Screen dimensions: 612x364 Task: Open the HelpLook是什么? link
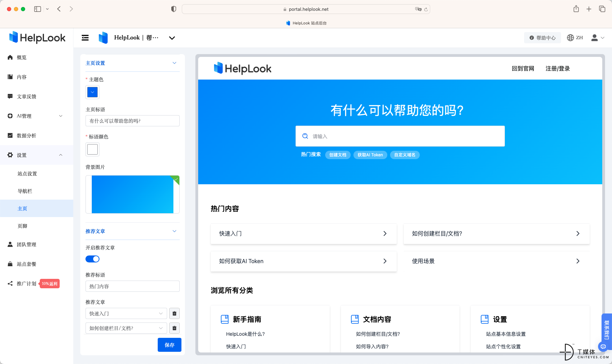[x=245, y=334]
